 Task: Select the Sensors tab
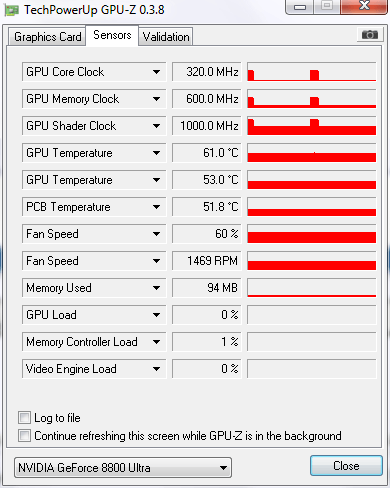click(112, 35)
